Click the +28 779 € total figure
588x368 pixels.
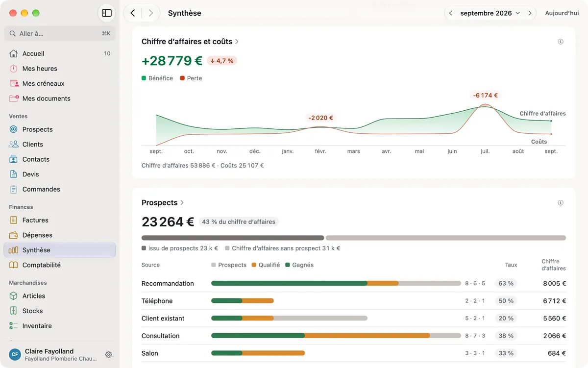click(x=172, y=61)
